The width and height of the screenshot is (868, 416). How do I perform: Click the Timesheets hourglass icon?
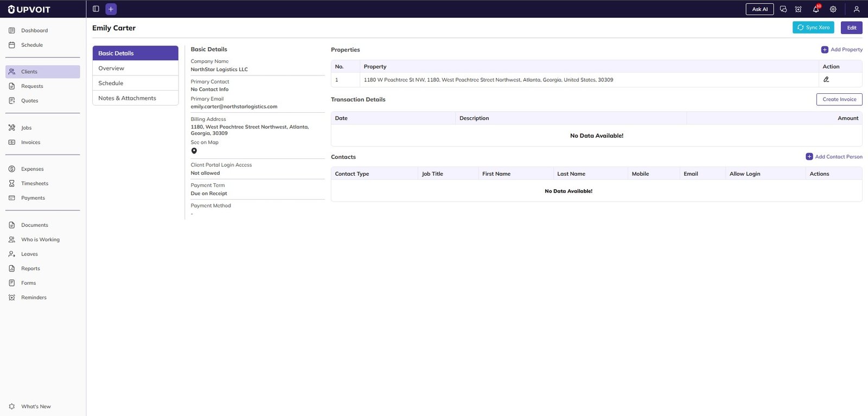pos(12,183)
